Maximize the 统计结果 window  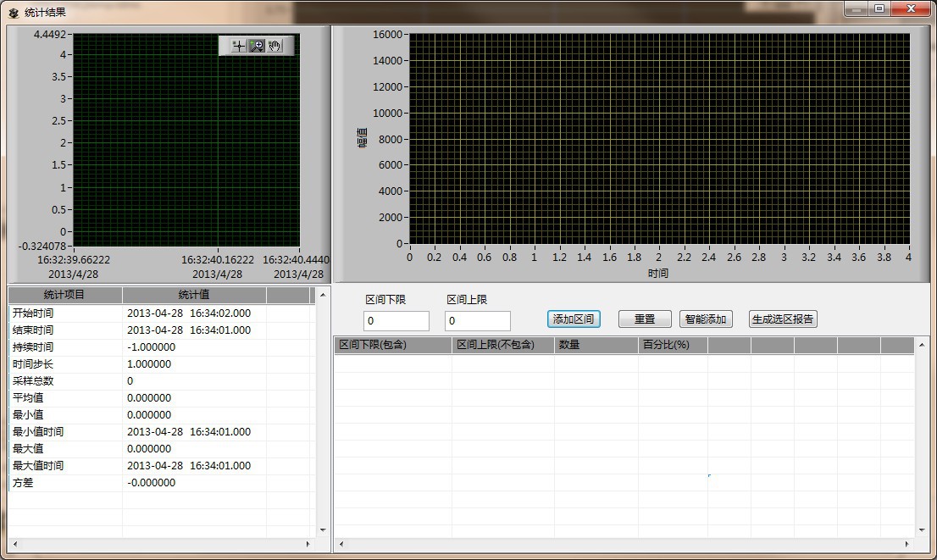click(x=879, y=9)
